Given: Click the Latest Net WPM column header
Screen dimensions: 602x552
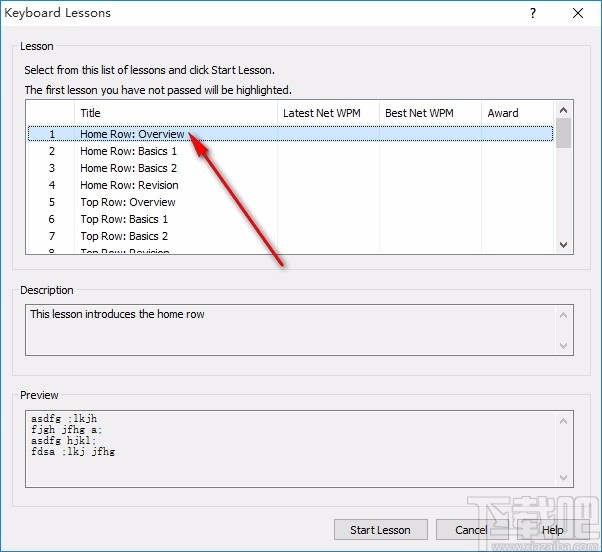Looking at the screenshot, I should pyautogui.click(x=328, y=113).
